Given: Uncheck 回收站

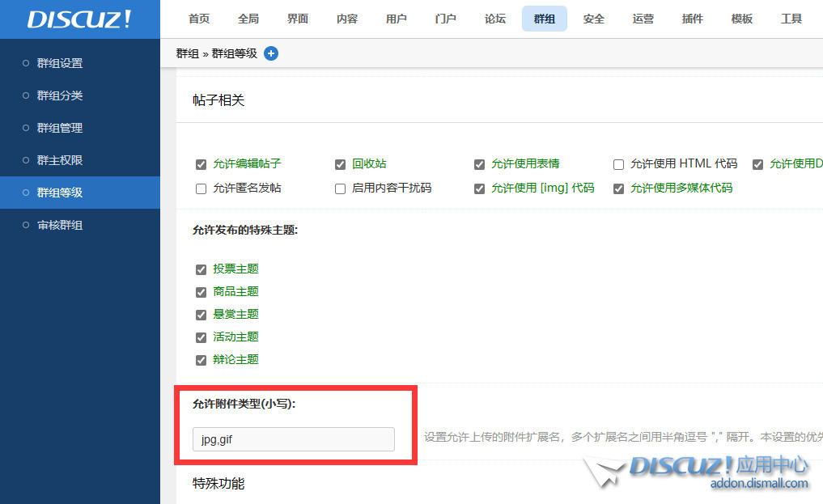Looking at the screenshot, I should 340,164.
